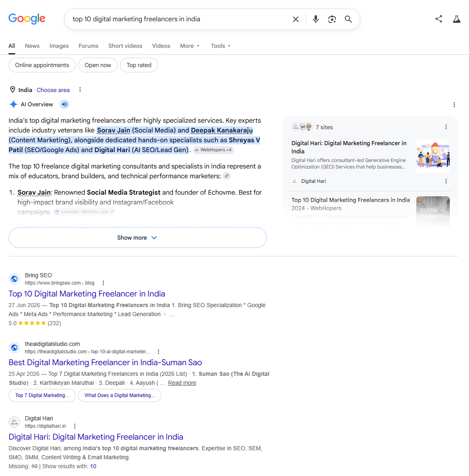
Task: Switch to the News tab
Action: point(32,46)
